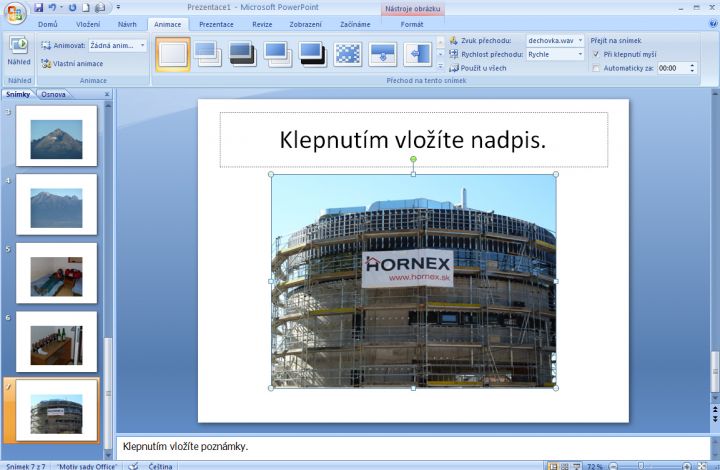Switch to the Vložení tab
Viewport: 720px width, 470px height.
coord(88,24)
